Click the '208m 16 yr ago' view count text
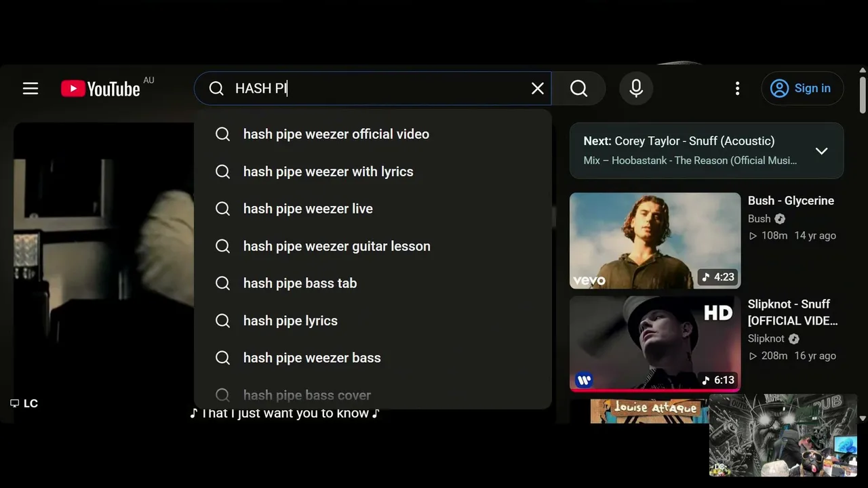The width and height of the screenshot is (868, 488). [x=792, y=356]
